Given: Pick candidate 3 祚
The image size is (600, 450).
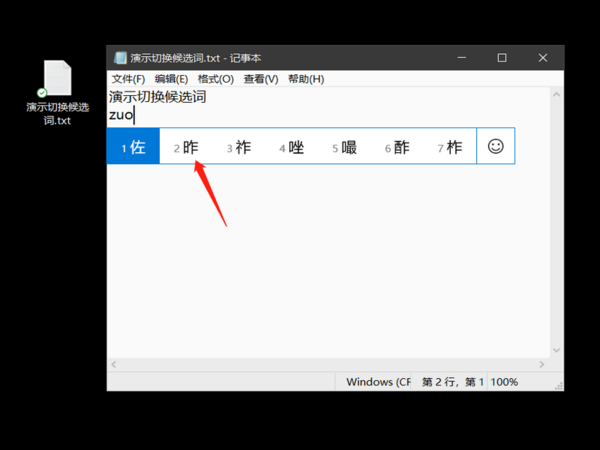Looking at the screenshot, I should coord(239,147).
